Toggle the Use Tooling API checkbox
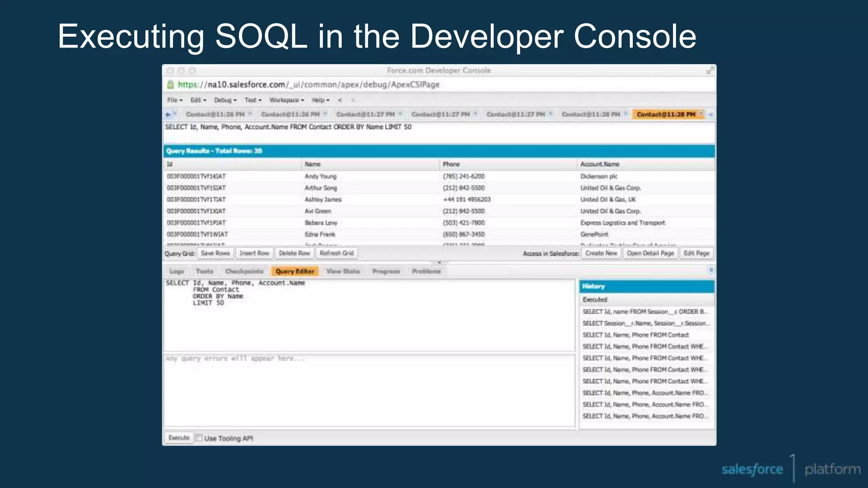Screen dimensions: 868x488 click(199, 438)
